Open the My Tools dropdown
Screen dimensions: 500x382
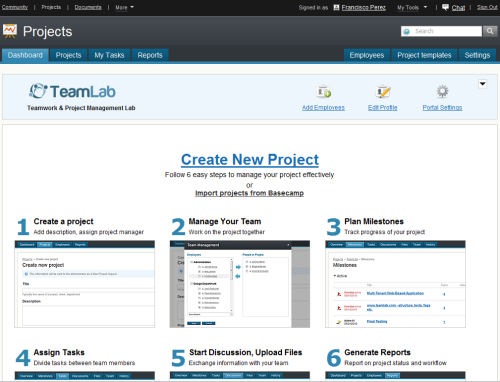[x=412, y=7]
